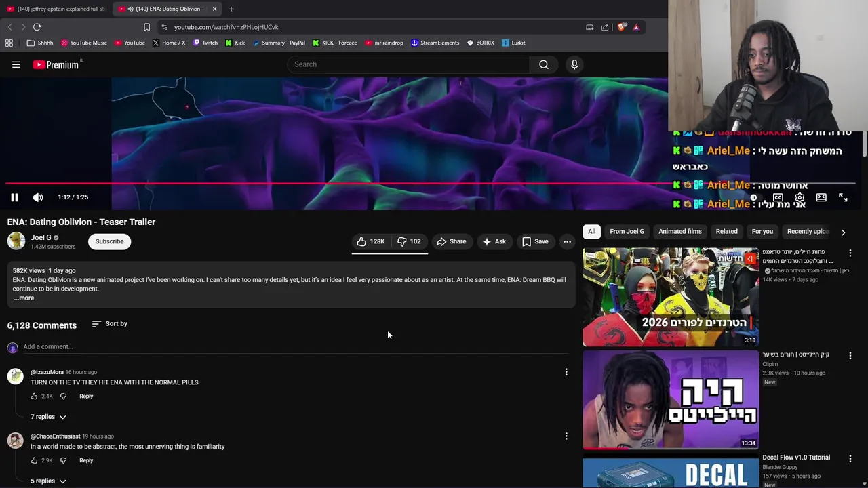This screenshot has height=488, width=868.
Task: Expand the 7 replies thread
Action: point(48,417)
